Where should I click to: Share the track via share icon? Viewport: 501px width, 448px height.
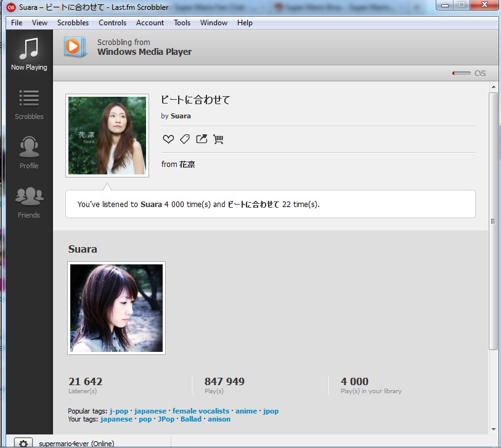(x=202, y=139)
